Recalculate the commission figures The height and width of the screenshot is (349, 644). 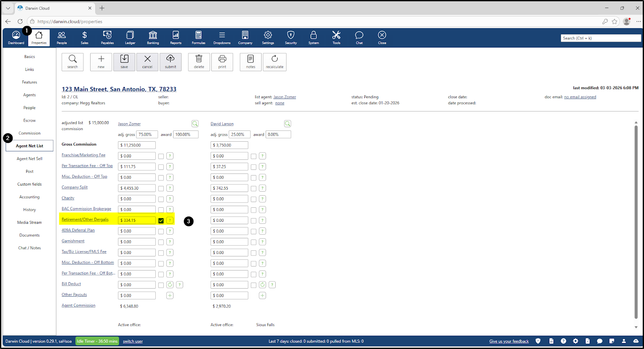pyautogui.click(x=275, y=62)
